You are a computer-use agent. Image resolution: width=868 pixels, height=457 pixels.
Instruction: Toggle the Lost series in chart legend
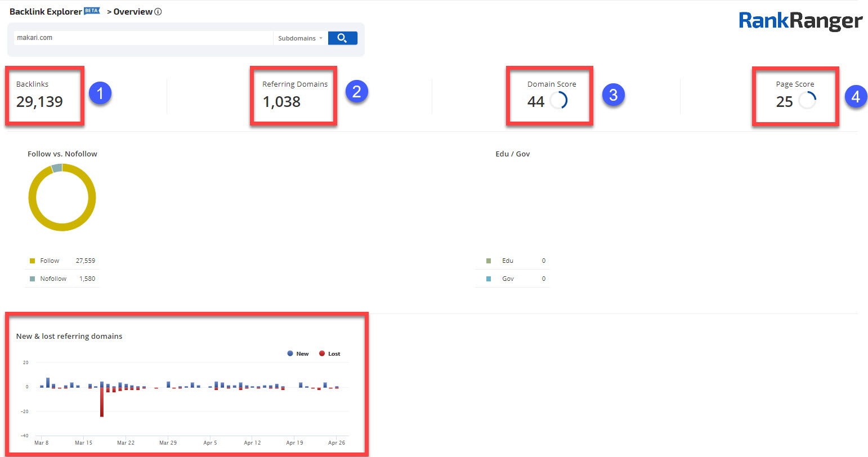pyautogui.click(x=330, y=353)
